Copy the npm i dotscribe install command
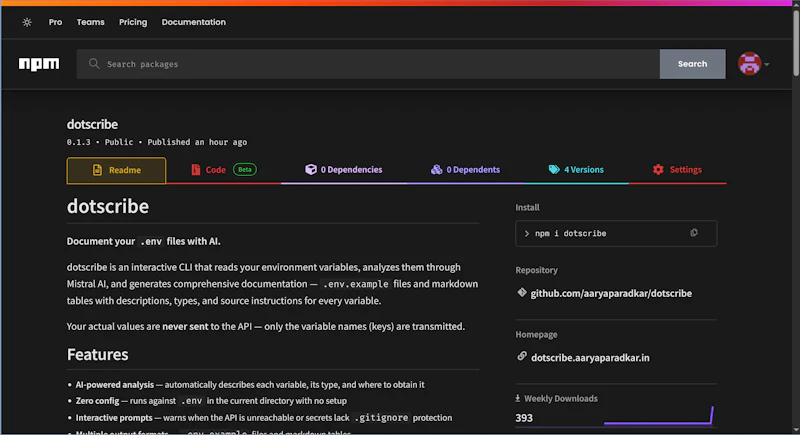 click(x=693, y=233)
